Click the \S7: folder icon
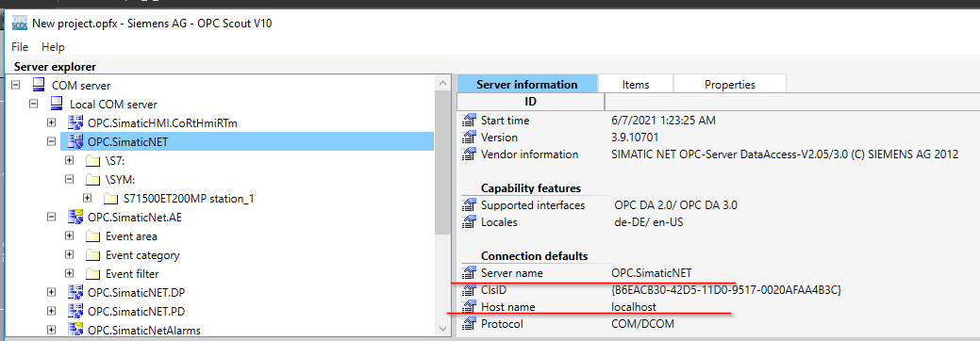Viewport: 980px width, 341px height. click(x=93, y=160)
